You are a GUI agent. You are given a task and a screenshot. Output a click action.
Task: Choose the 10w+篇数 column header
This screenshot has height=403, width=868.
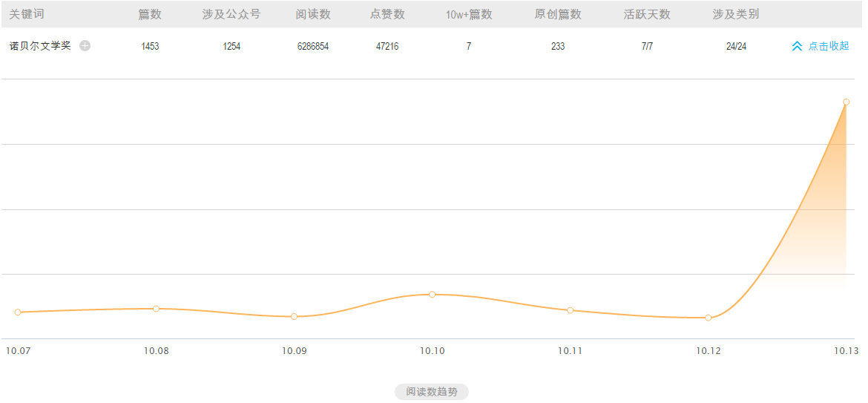click(x=469, y=14)
